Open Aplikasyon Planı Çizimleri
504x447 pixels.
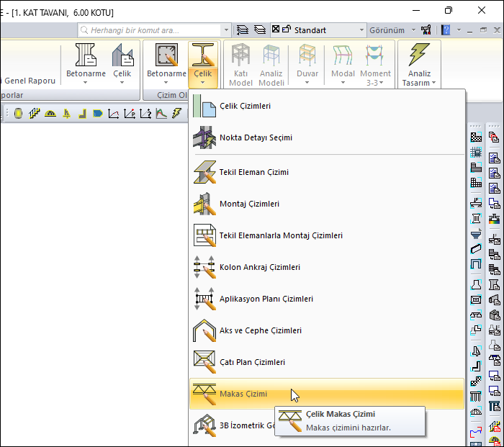coord(327,299)
